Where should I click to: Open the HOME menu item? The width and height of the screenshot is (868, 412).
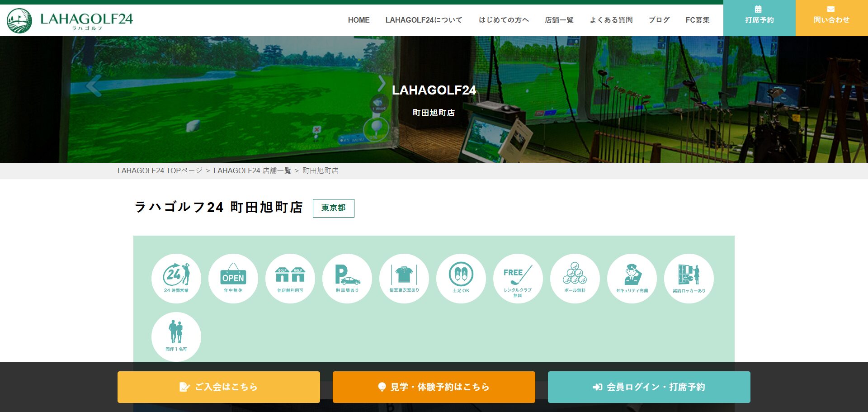coord(359,20)
